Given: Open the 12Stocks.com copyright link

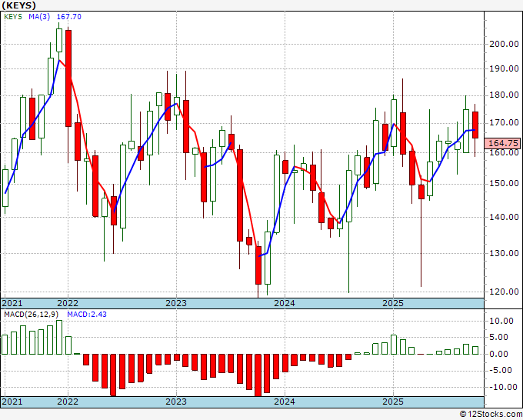Looking at the screenshot, I should [491, 415].
